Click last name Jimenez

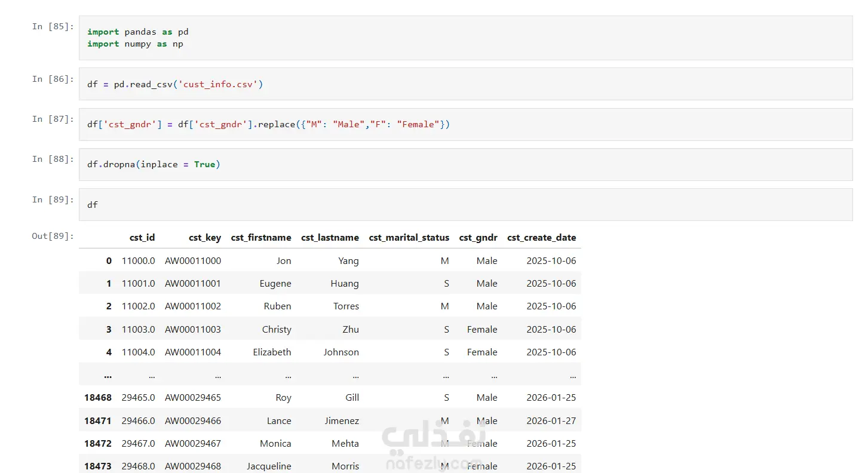[342, 420]
